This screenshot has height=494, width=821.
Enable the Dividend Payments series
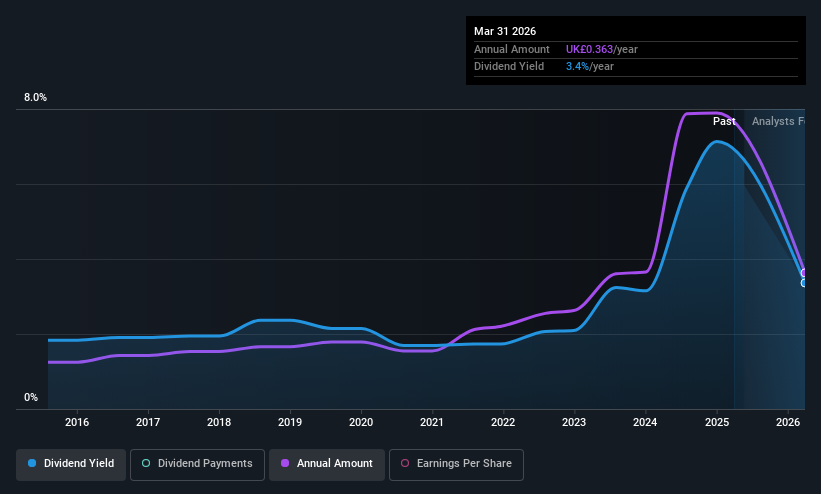[x=197, y=464]
